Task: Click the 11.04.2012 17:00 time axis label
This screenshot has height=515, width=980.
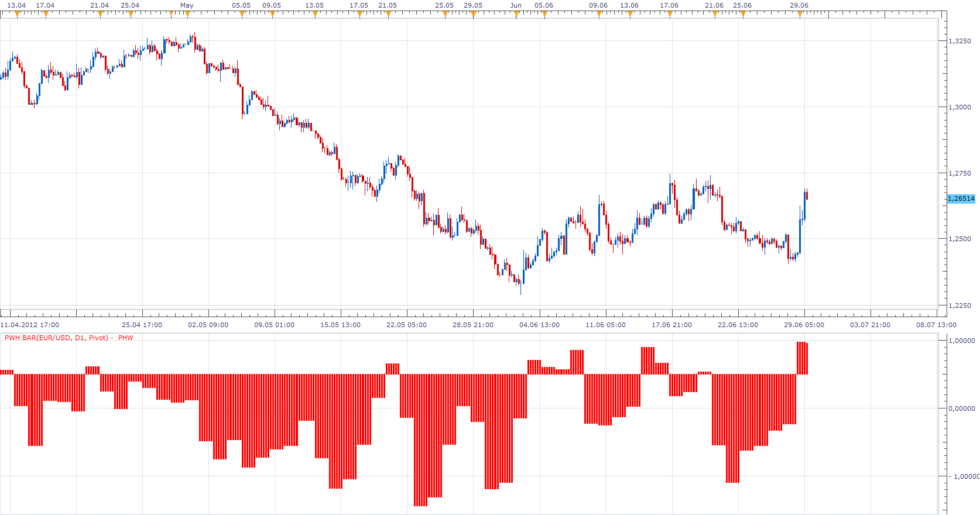Action: [x=30, y=325]
